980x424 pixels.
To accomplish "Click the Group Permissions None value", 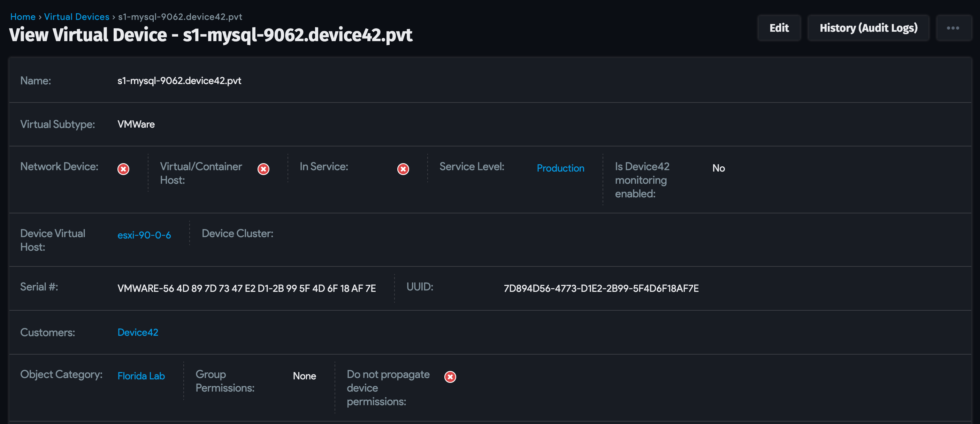I will pyautogui.click(x=304, y=376).
